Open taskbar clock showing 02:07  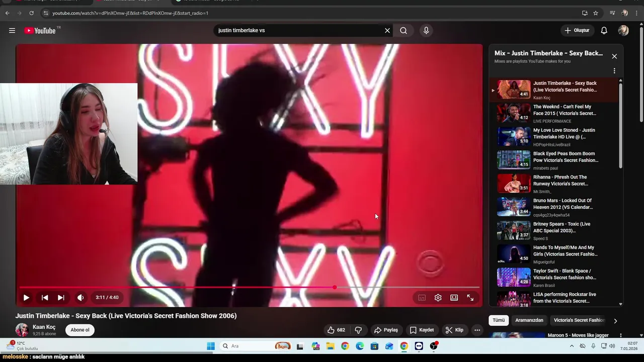[x=629, y=346]
